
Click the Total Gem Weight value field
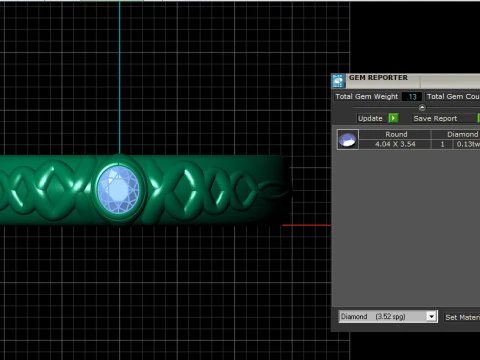(412, 97)
